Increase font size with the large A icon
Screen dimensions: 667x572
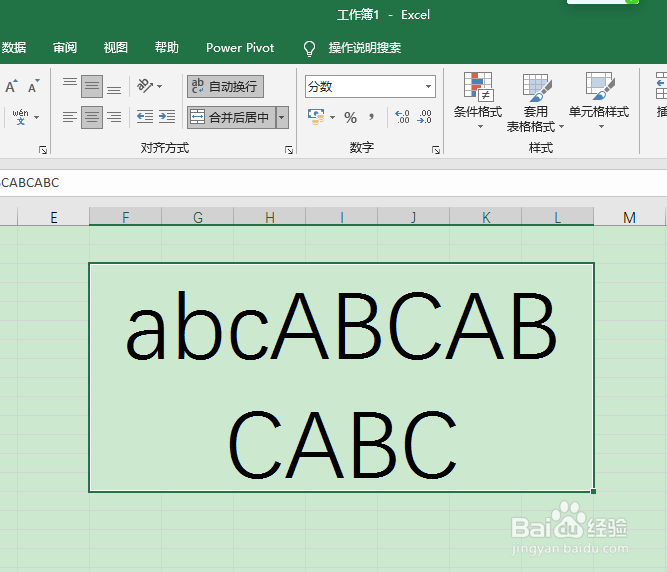pyautogui.click(x=11, y=86)
